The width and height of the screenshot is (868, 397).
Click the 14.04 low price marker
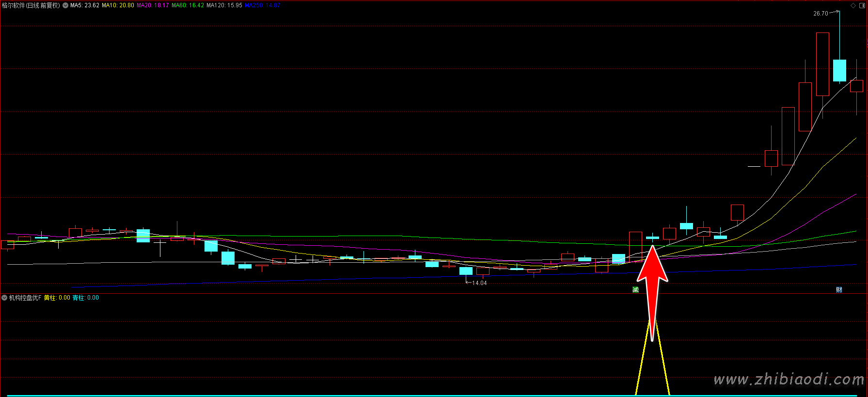point(479,283)
